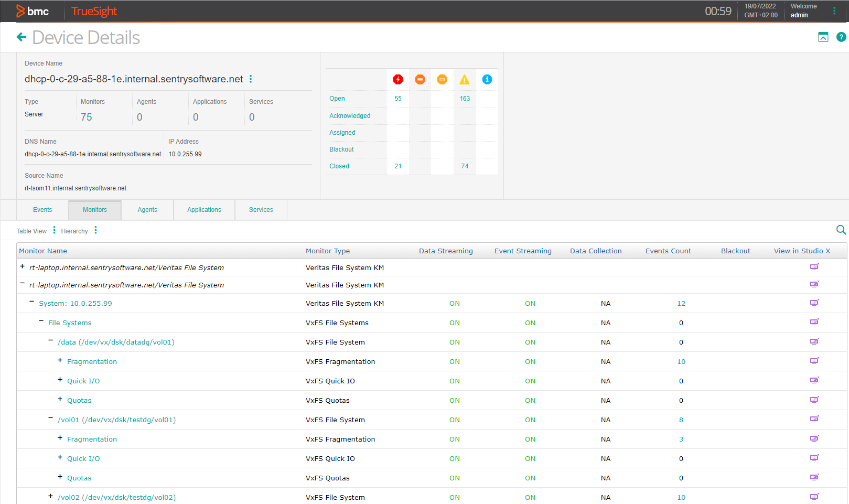
Task: Open the help question mark icon
Action: pyautogui.click(x=841, y=37)
